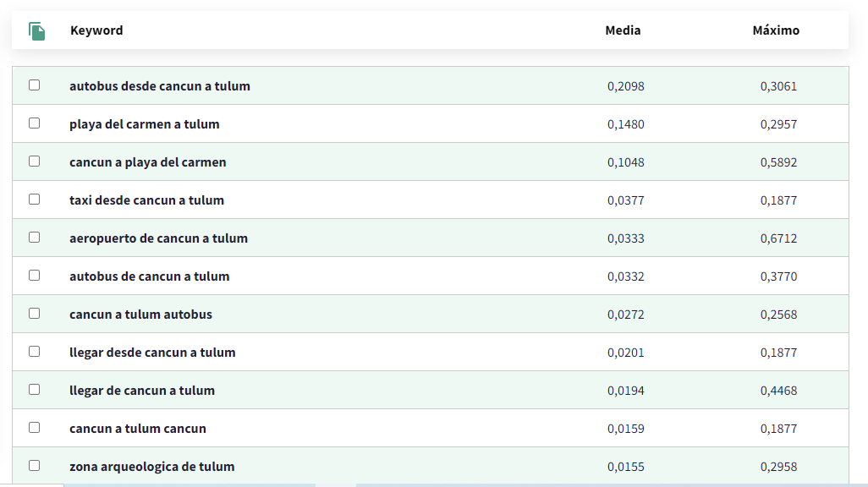Click the Media column header

coord(623,30)
